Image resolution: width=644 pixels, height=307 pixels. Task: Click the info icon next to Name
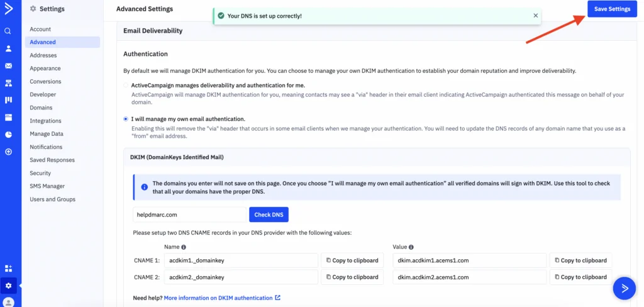click(184, 247)
